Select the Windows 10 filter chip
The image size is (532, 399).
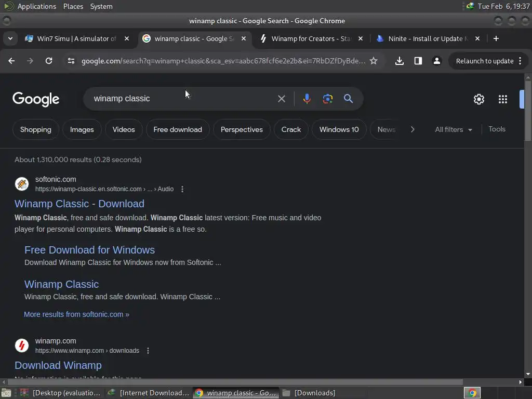pos(339,129)
